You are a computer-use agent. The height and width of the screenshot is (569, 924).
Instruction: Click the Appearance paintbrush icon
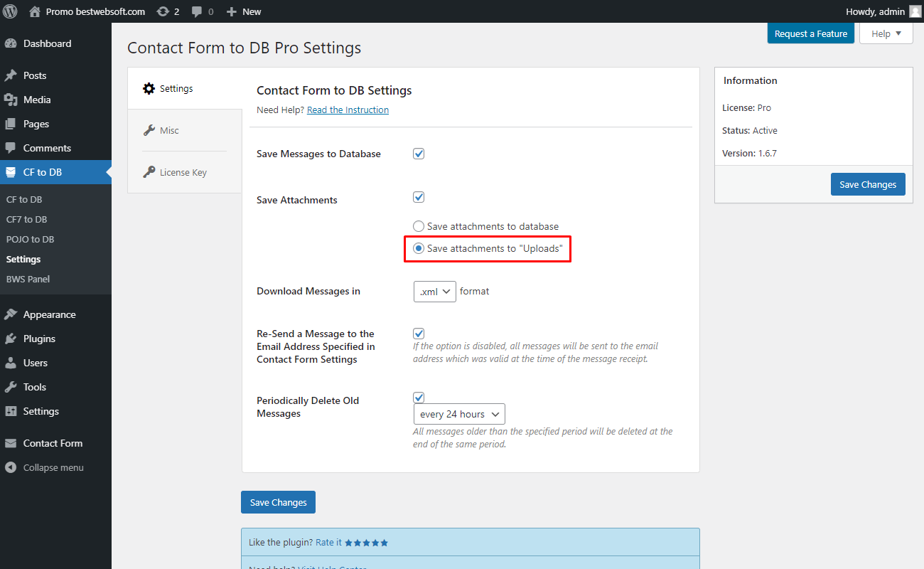pyautogui.click(x=11, y=314)
